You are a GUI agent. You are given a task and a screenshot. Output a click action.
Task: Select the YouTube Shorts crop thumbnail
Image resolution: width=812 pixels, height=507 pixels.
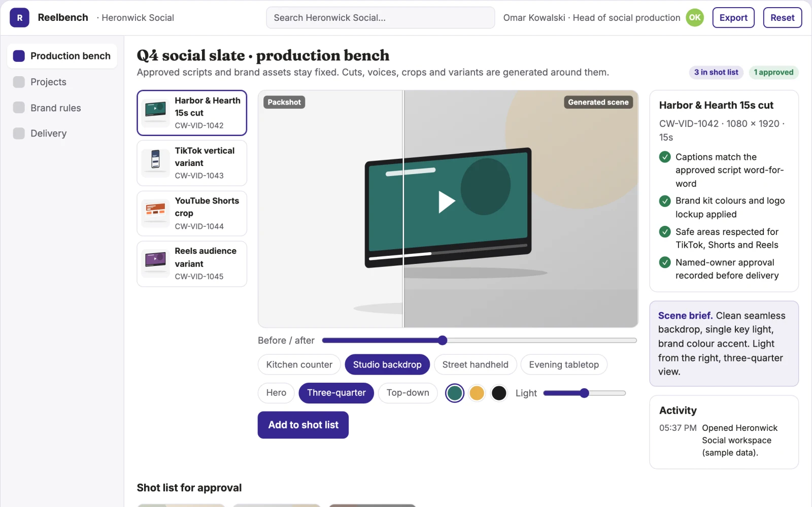pos(155,213)
